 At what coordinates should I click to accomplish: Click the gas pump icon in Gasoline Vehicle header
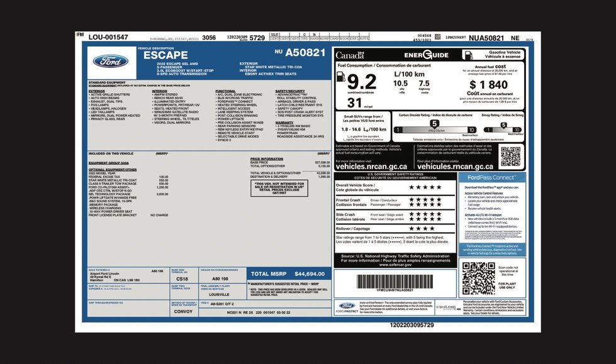[x=468, y=55]
